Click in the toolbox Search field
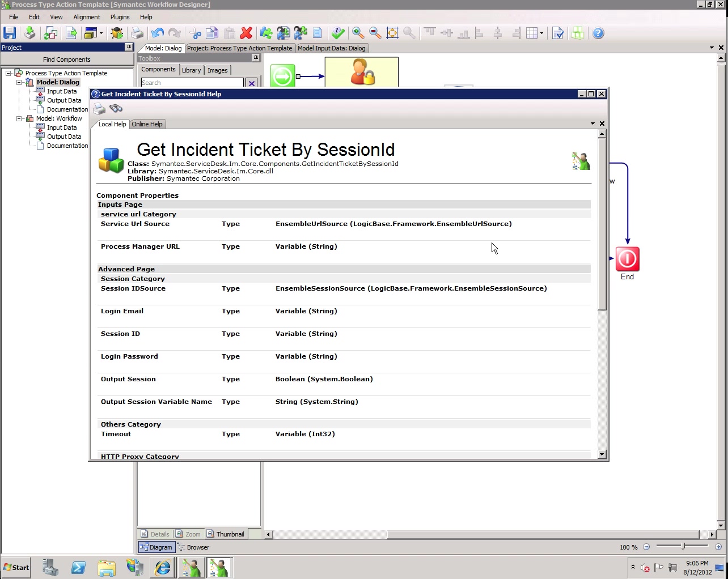Screen dimensions: 728x579 (x=192, y=83)
